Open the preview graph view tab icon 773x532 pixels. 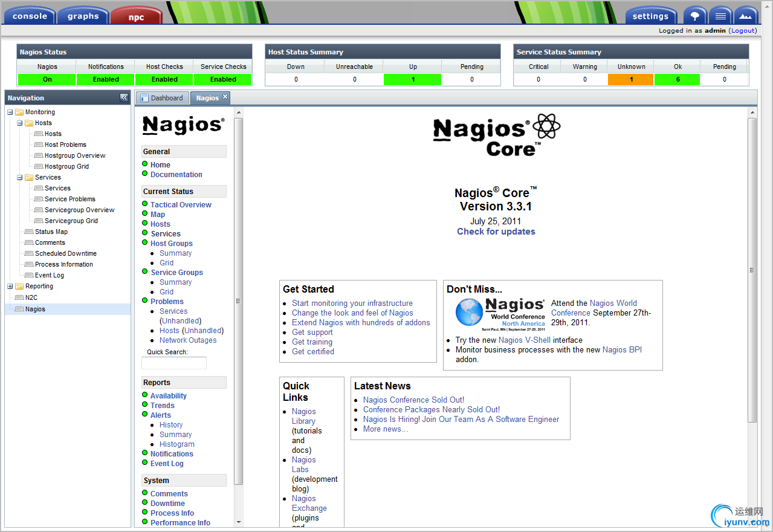(746, 16)
